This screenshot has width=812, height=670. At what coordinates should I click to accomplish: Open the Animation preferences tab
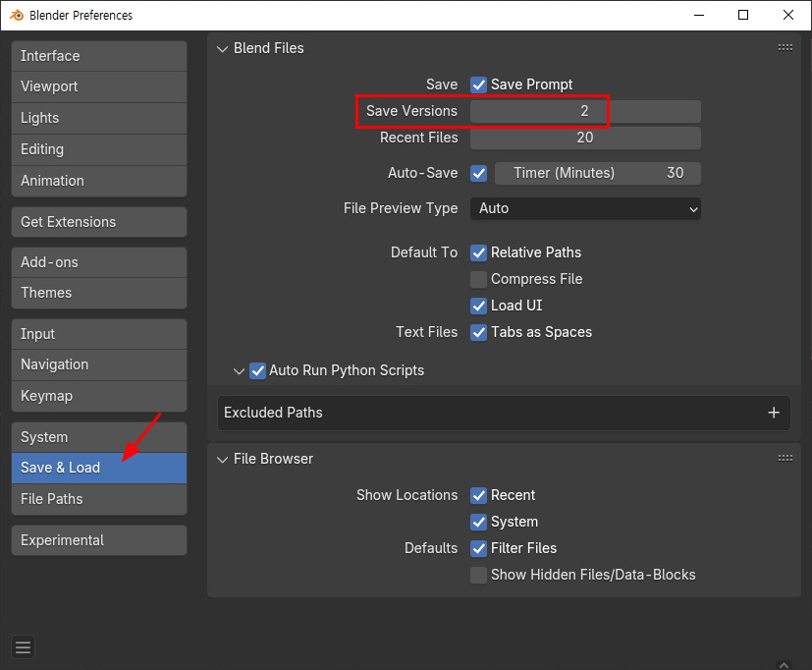99,181
